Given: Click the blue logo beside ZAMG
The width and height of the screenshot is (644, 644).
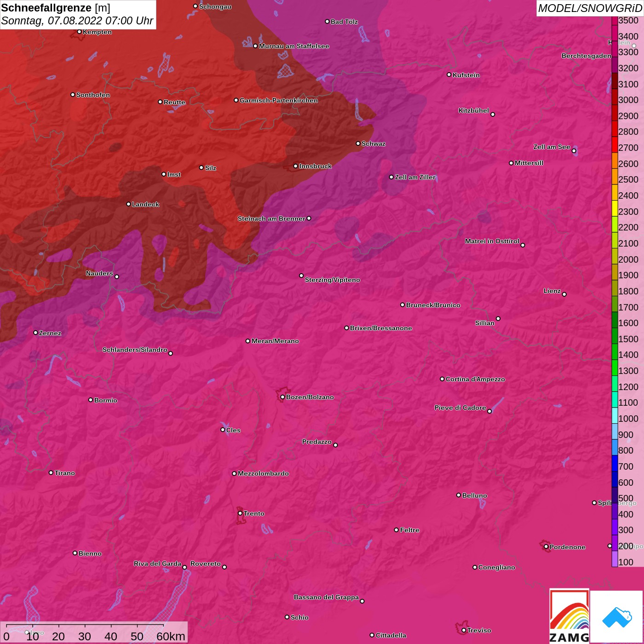Looking at the screenshot, I should tap(616, 617).
